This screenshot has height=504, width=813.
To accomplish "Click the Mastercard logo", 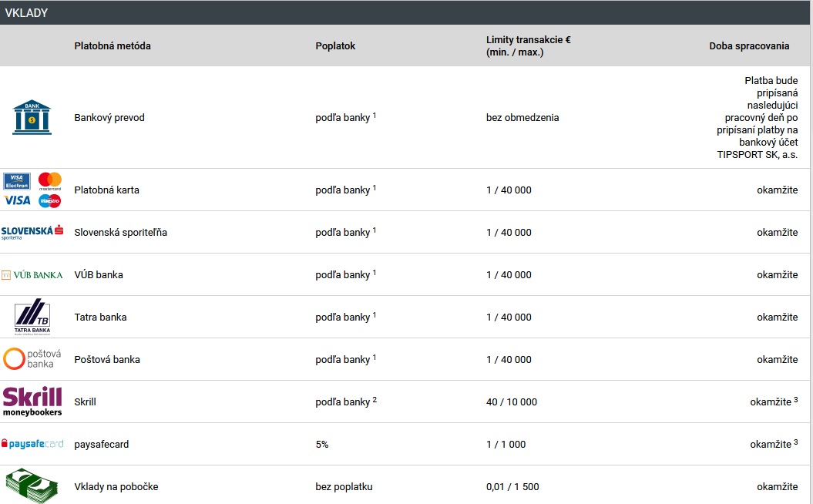I will coord(50,181).
